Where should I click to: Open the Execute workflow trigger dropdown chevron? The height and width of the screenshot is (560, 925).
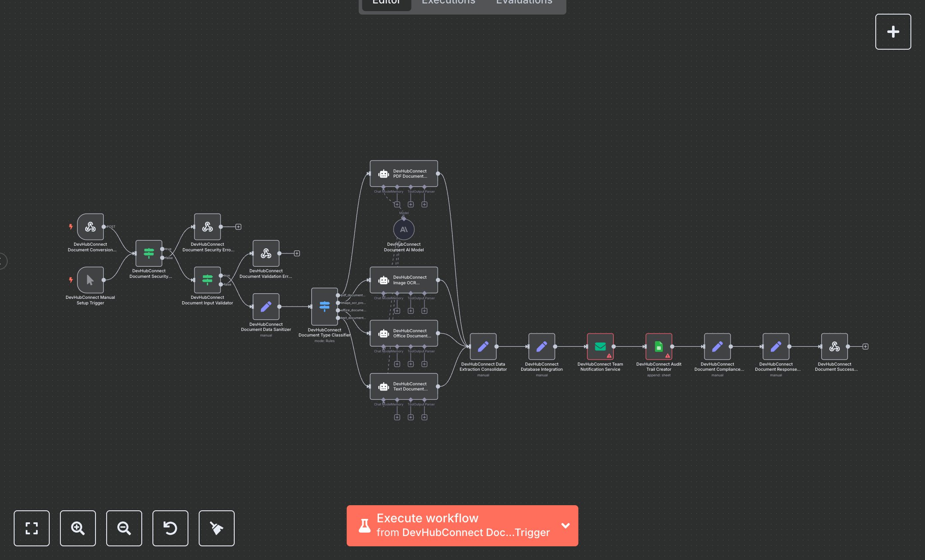565,525
